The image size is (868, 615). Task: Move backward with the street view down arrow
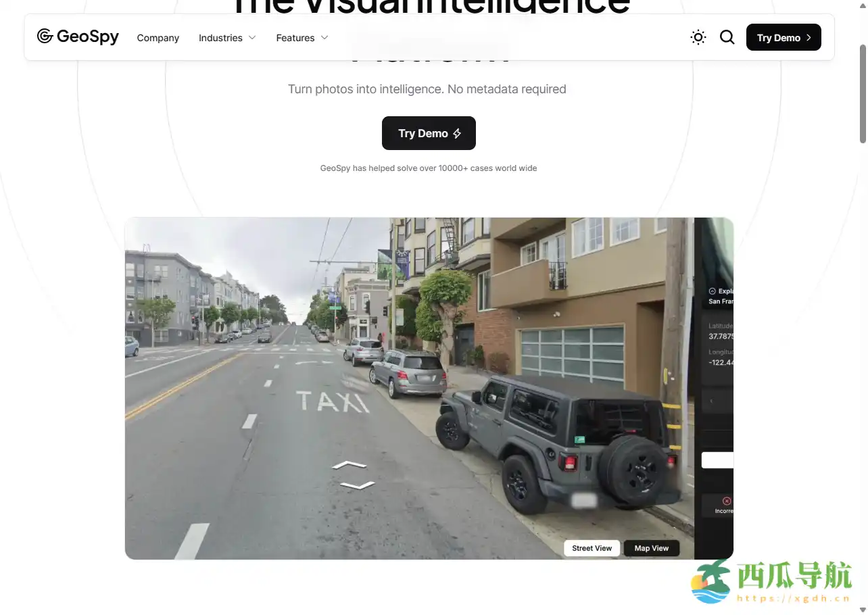358,485
